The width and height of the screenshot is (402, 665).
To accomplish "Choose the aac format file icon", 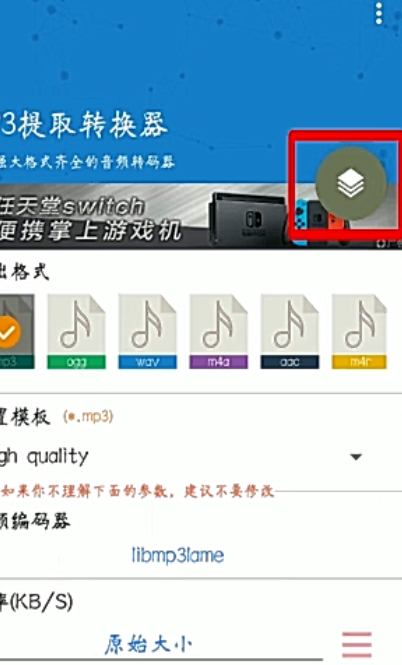I will (x=290, y=332).
